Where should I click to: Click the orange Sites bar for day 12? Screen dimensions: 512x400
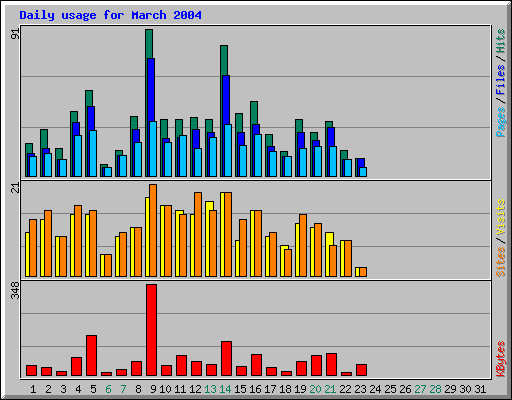tap(198, 234)
